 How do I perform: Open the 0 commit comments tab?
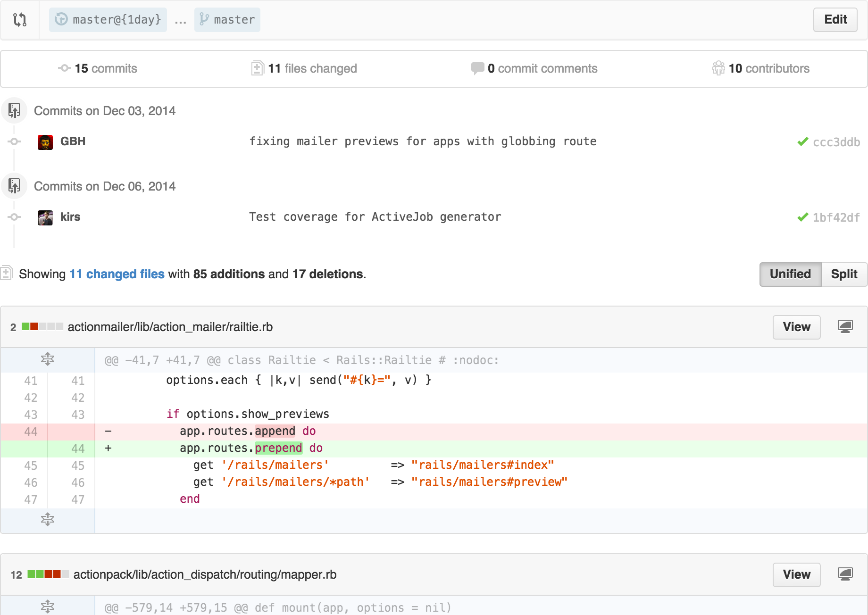[534, 68]
